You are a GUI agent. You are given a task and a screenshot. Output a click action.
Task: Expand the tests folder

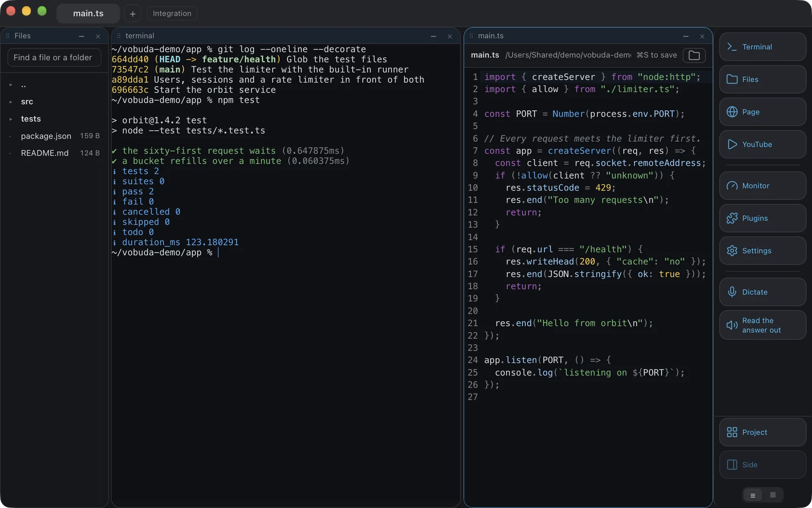pos(54,119)
